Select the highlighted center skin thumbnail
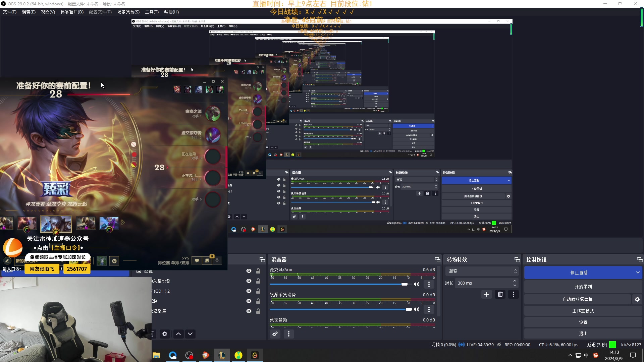 (x=56, y=224)
